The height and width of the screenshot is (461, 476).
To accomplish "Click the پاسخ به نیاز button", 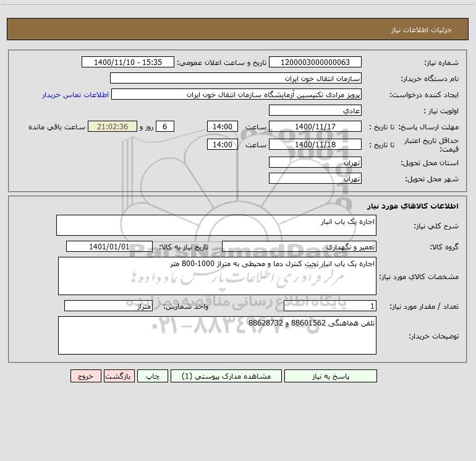I will [x=330, y=376].
